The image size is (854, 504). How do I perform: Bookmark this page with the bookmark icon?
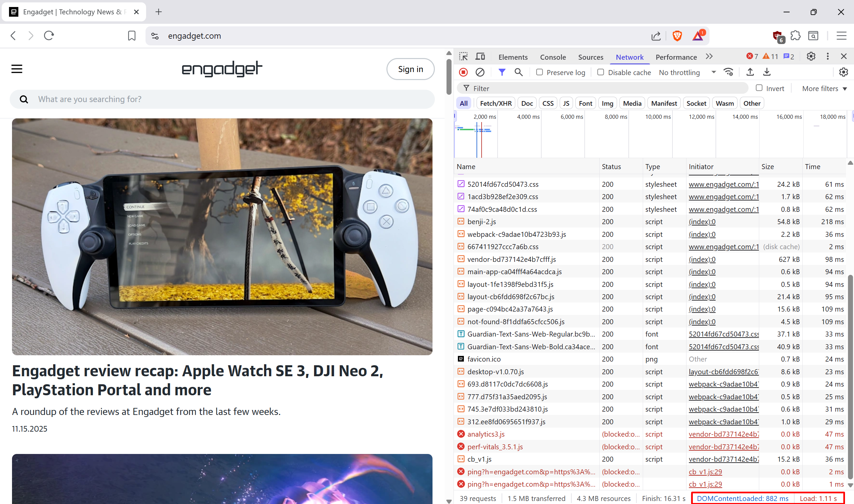click(131, 36)
